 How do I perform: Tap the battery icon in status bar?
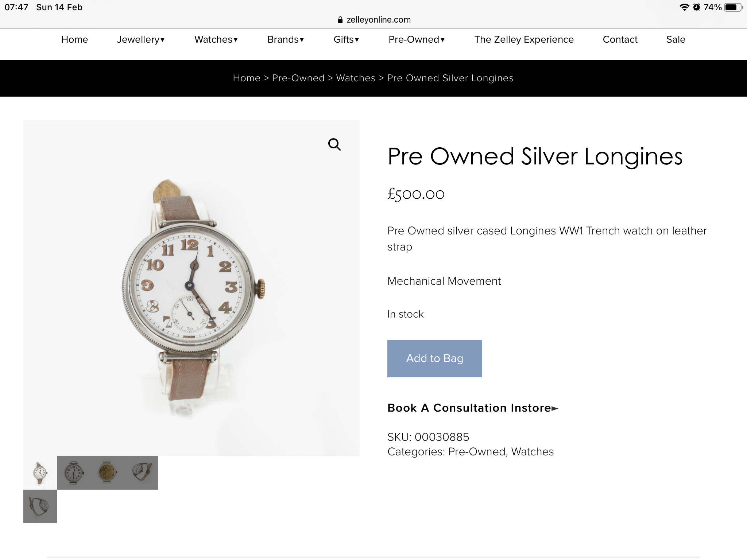point(732,7)
